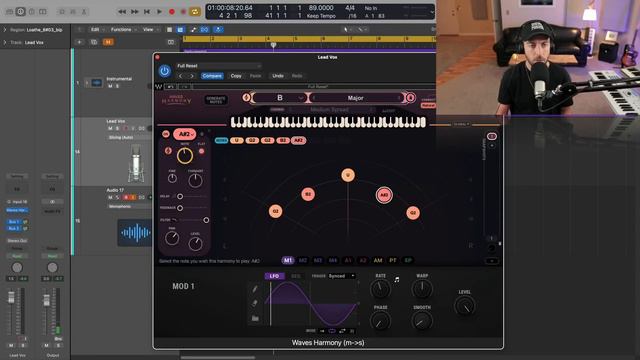Click the Undo button

278,76
